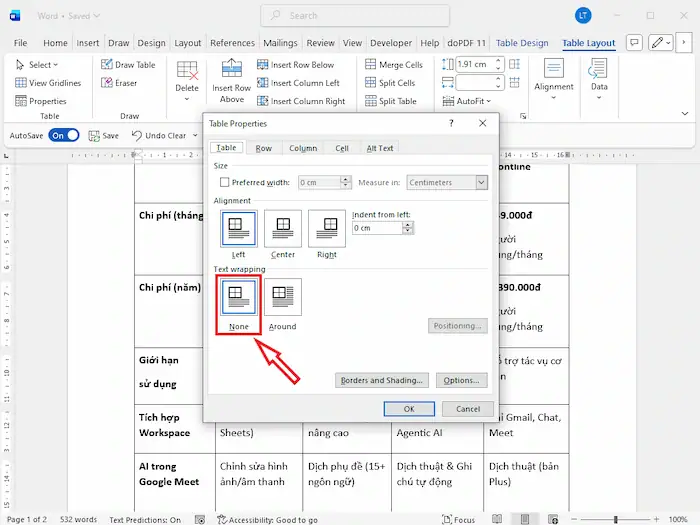The width and height of the screenshot is (700, 525).
Task: Turn off the AutoSave toggle
Action: [x=64, y=135]
